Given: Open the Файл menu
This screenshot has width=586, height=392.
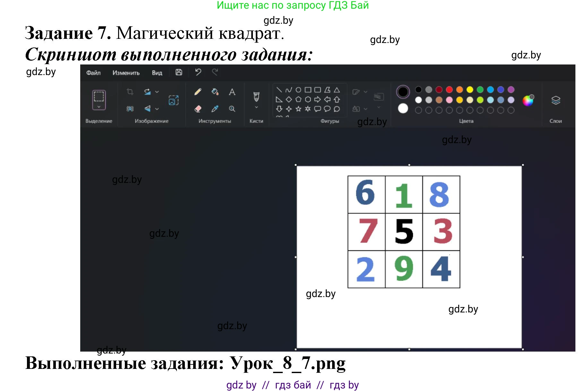Looking at the screenshot, I should [x=93, y=73].
